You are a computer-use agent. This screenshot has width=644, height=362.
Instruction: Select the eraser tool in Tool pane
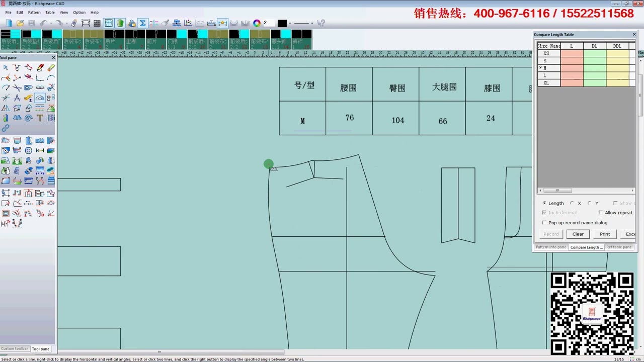pos(51,67)
